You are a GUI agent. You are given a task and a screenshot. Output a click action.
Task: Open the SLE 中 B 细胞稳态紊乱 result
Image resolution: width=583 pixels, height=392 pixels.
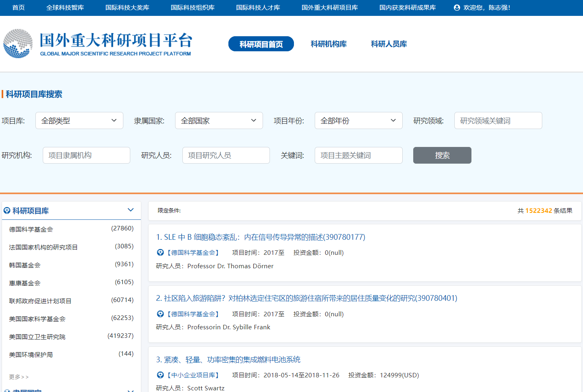(261, 237)
